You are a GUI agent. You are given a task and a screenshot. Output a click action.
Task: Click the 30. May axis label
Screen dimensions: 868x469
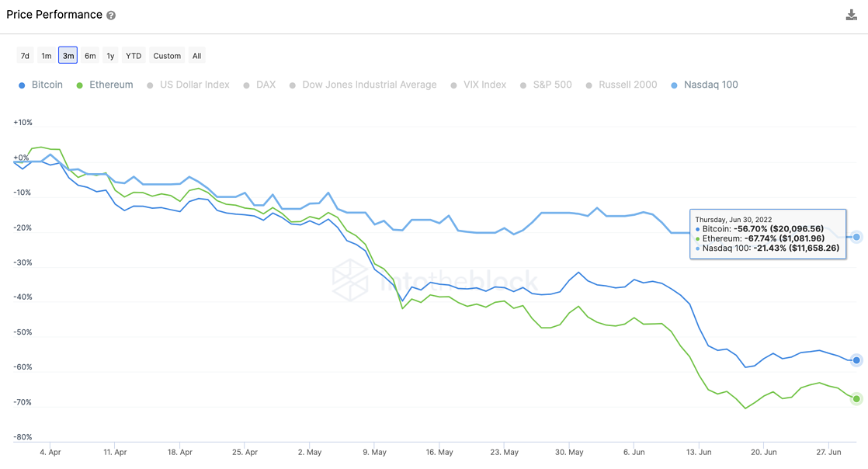[x=569, y=452]
